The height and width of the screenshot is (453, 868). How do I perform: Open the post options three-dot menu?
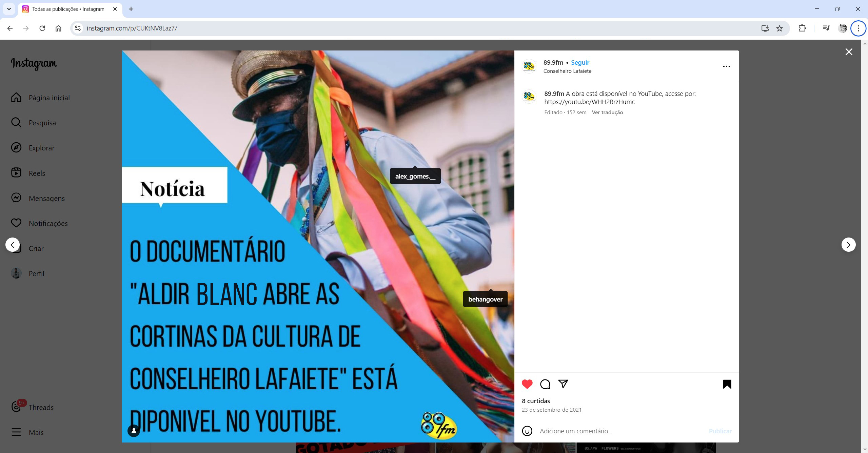point(726,66)
